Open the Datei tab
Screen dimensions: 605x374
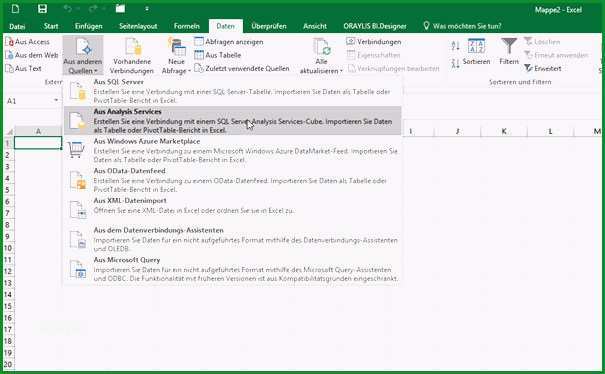17,26
